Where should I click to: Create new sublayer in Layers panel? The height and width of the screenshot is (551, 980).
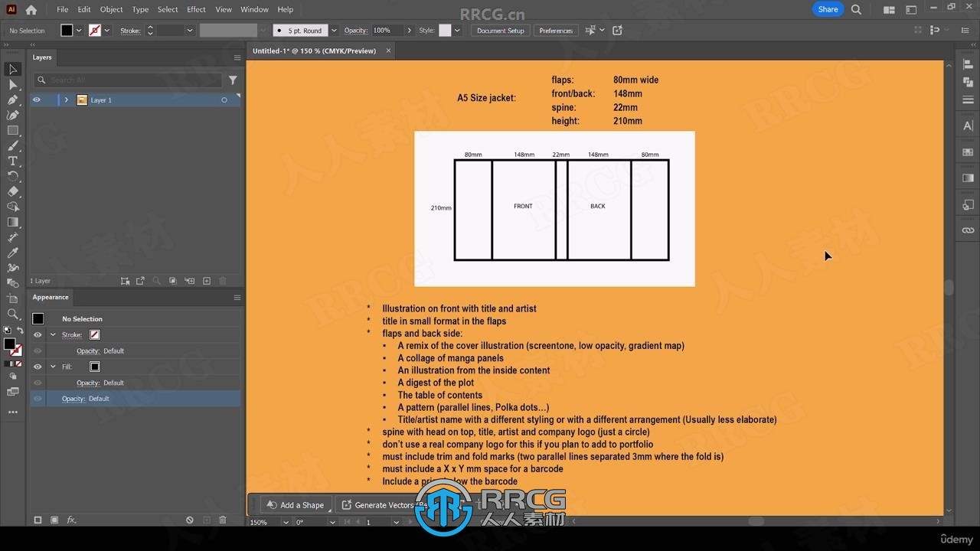click(189, 281)
